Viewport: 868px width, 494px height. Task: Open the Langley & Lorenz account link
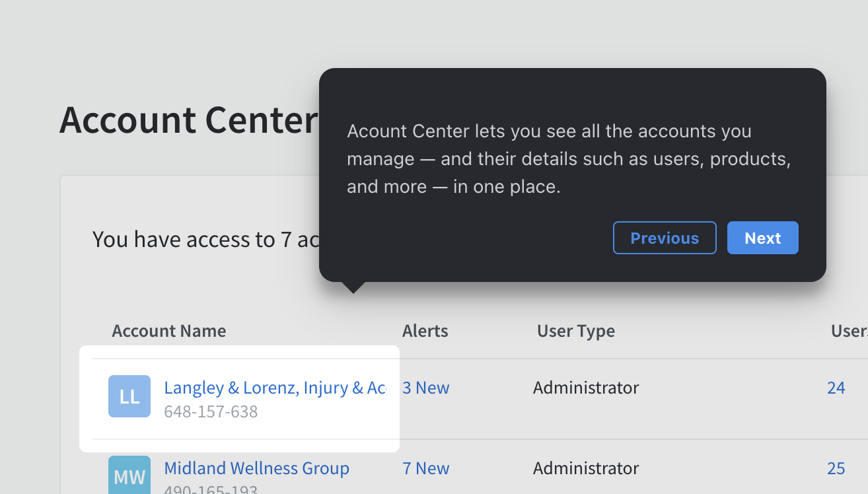[273, 388]
